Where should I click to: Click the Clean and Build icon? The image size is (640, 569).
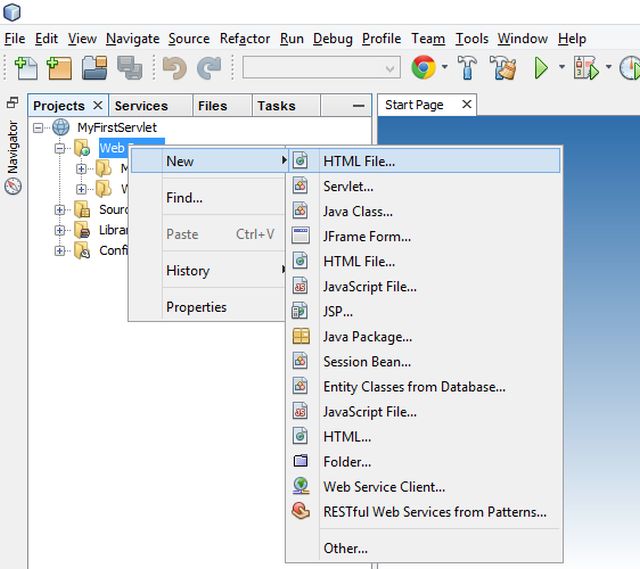coord(503,67)
